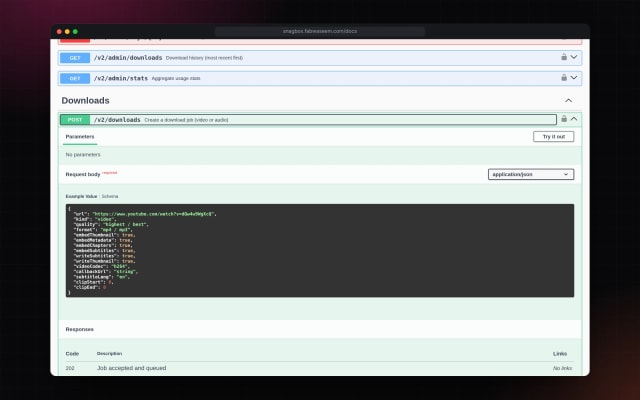Click "Job accepted and queued" description
Screen dimensions: 640x400
[131, 368]
